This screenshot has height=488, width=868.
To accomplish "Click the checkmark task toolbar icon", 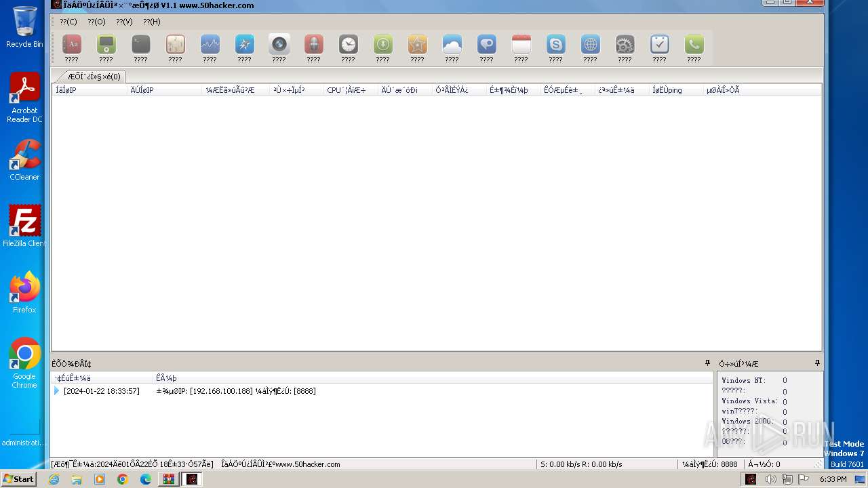I will pyautogui.click(x=660, y=45).
